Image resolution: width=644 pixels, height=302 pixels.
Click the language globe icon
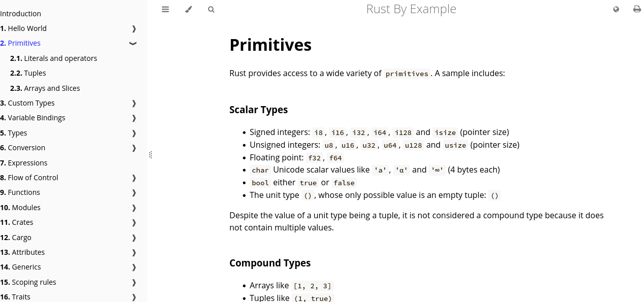(616, 9)
